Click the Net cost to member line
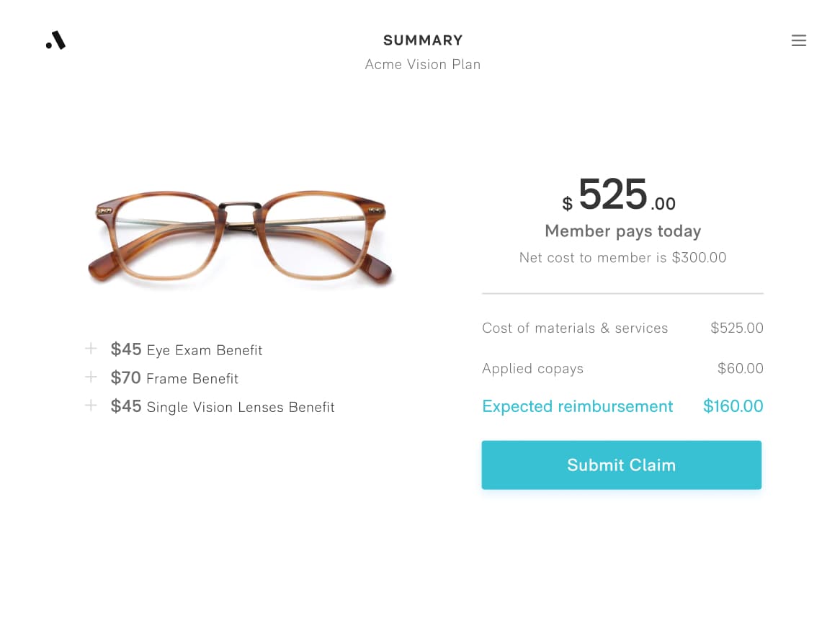Viewport: 840px width, 631px height. point(622,258)
